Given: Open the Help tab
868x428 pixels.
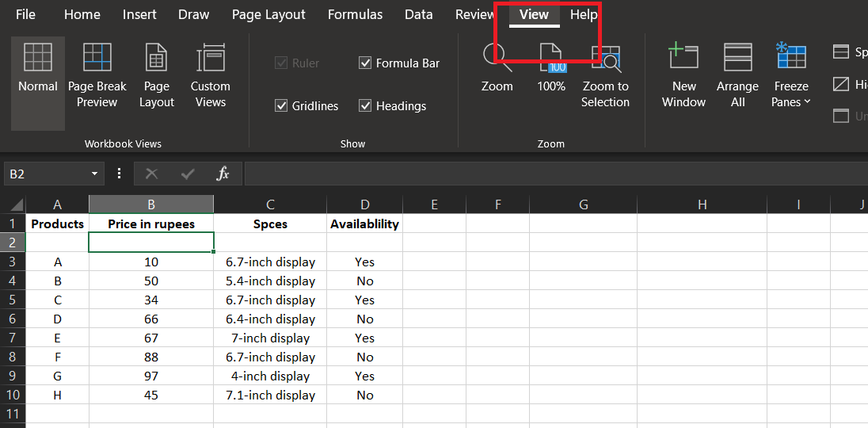Looking at the screenshot, I should click(x=584, y=14).
